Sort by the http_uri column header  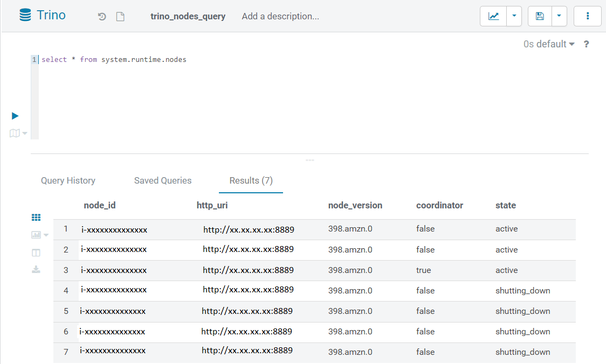pyautogui.click(x=212, y=205)
